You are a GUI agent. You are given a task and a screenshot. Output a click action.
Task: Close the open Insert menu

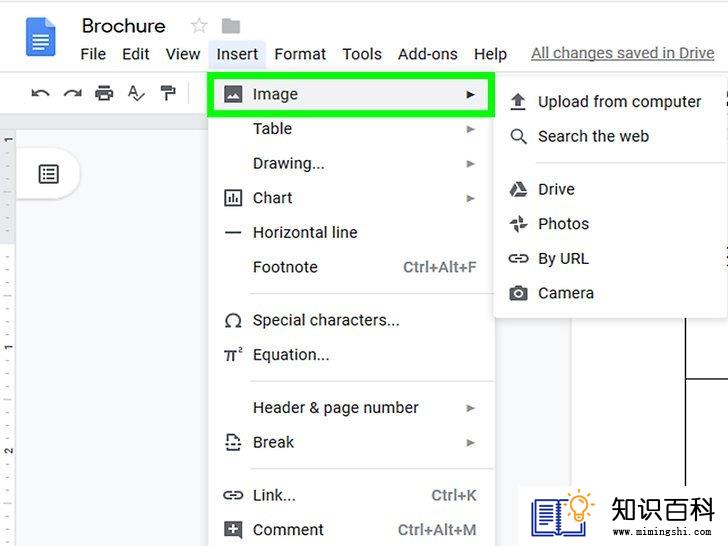click(237, 54)
